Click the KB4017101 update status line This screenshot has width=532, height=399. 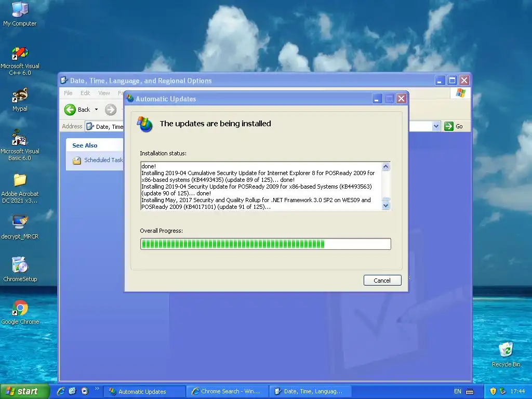coord(256,204)
